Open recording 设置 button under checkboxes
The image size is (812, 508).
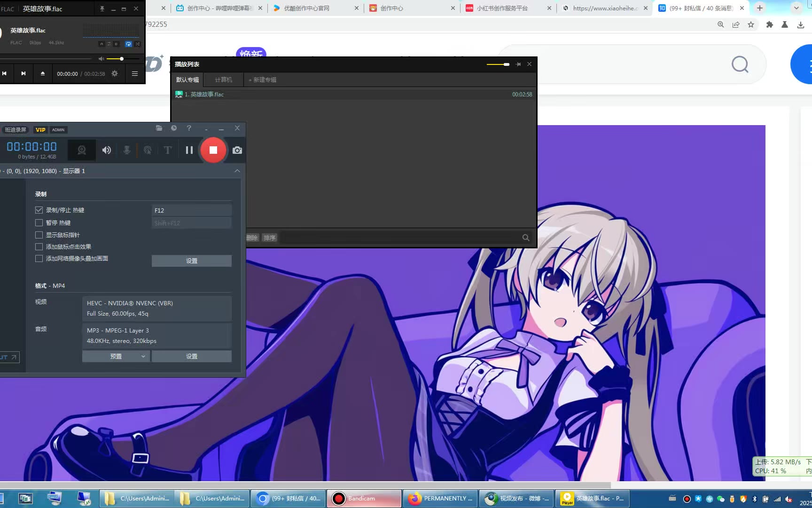pyautogui.click(x=192, y=261)
